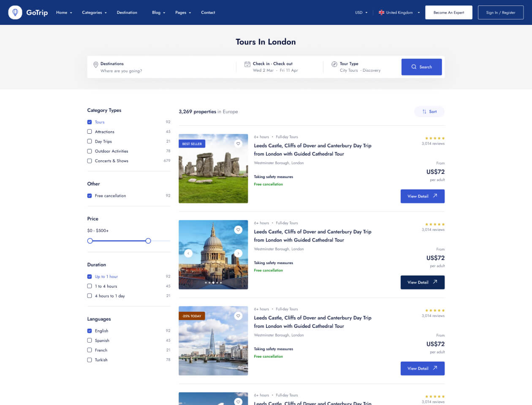The image size is (532, 405).
Task: Go to previous photo in St Paul's carousel
Action: [x=188, y=253]
